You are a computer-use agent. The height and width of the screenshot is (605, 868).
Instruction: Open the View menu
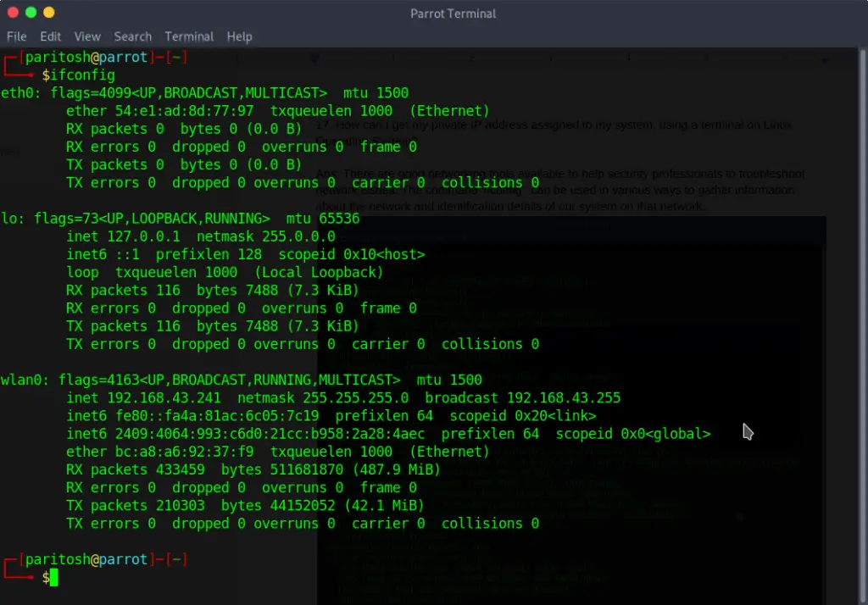point(87,36)
